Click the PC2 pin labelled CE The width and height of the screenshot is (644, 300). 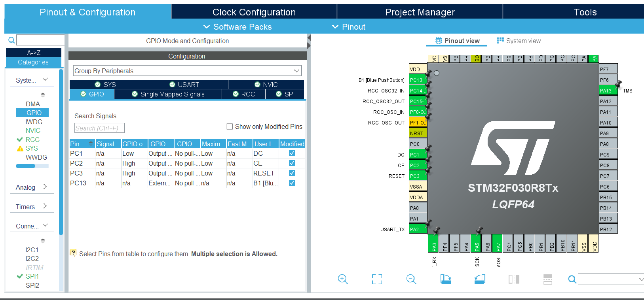[418, 165]
